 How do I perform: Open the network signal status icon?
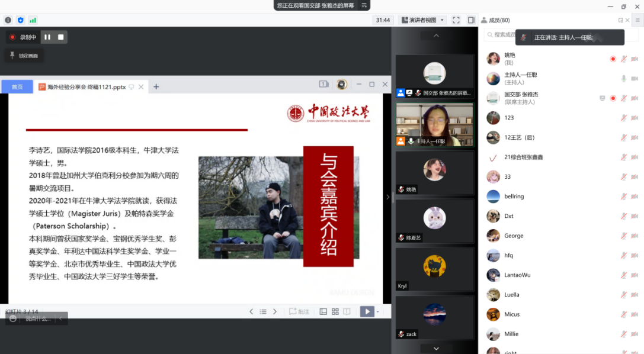tap(33, 20)
